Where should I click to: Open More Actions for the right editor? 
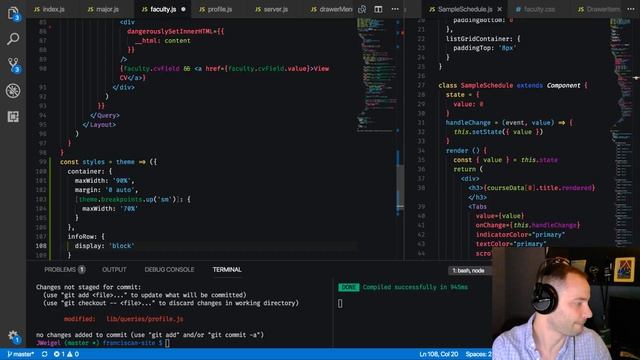point(631,9)
